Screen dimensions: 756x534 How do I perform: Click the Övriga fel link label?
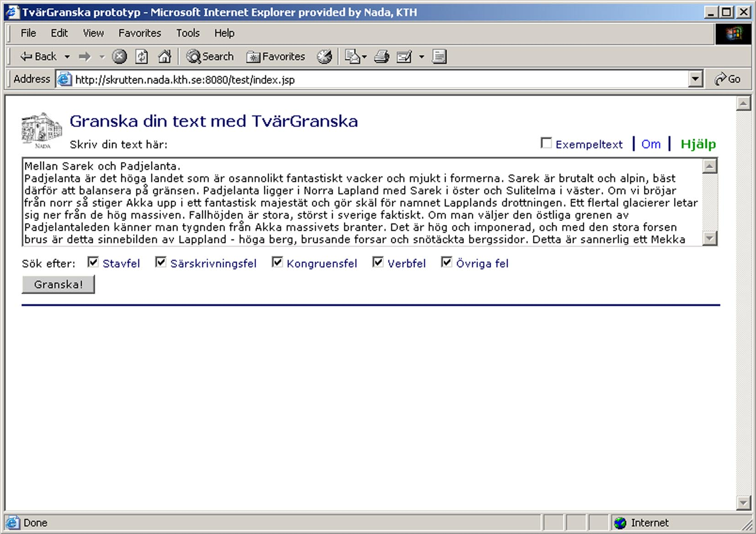(x=482, y=264)
